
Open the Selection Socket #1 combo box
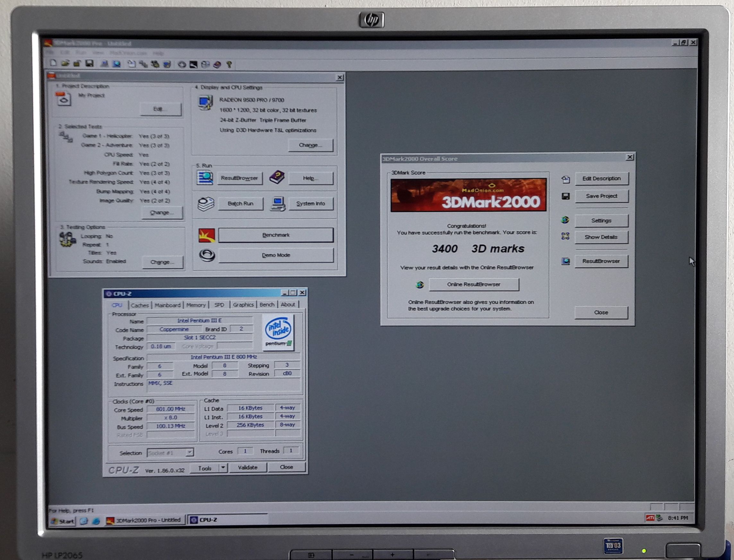[x=170, y=453]
